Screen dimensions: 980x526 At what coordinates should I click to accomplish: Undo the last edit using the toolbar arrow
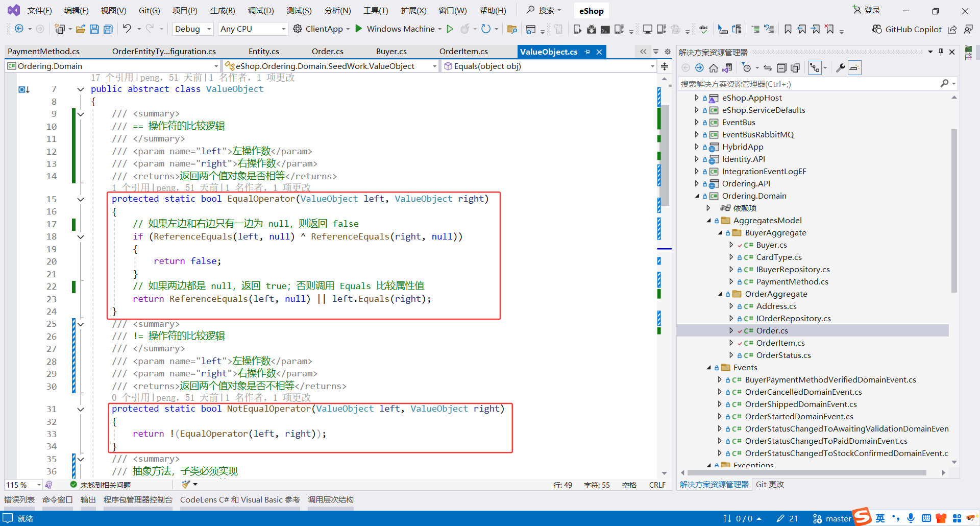tap(127, 29)
